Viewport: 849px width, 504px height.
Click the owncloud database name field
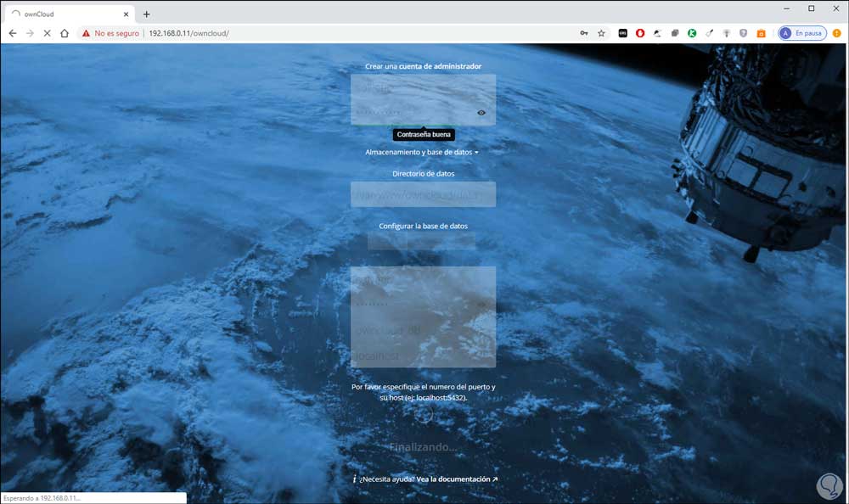[423, 330]
